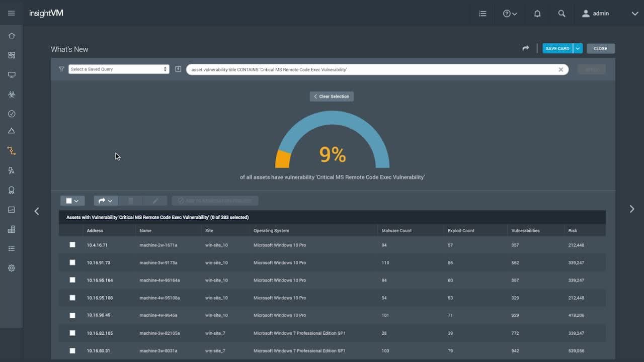Check the box for 10.16.91.73
This screenshot has width=644, height=362.
(x=72, y=262)
